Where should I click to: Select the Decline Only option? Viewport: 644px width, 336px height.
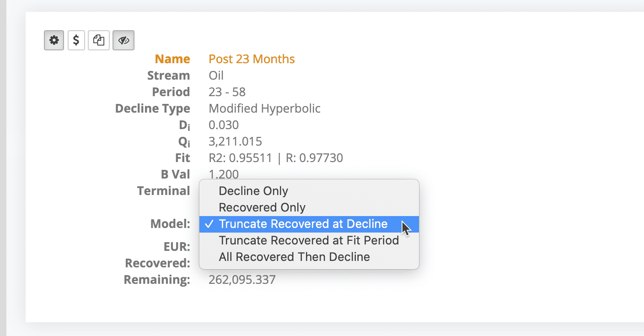pos(253,191)
